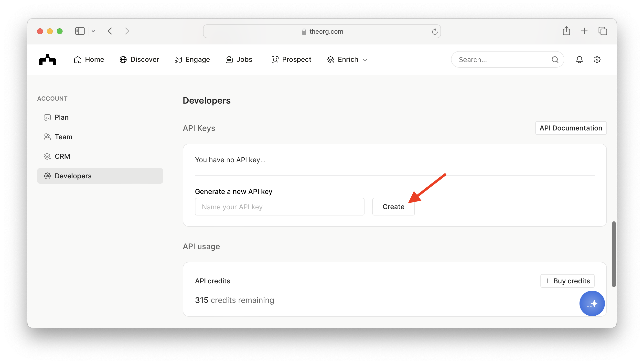This screenshot has height=364, width=644.
Task: Click the Buy credits button
Action: [x=567, y=281]
